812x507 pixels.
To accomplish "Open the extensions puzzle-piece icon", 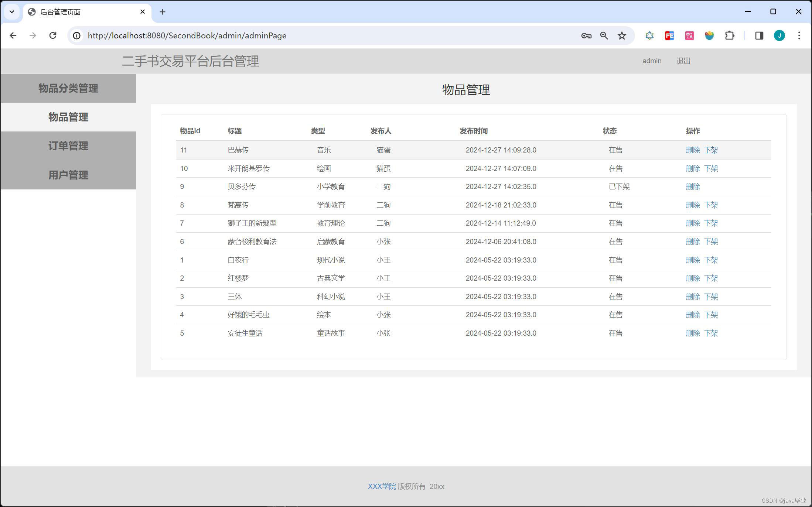I will [x=729, y=35].
